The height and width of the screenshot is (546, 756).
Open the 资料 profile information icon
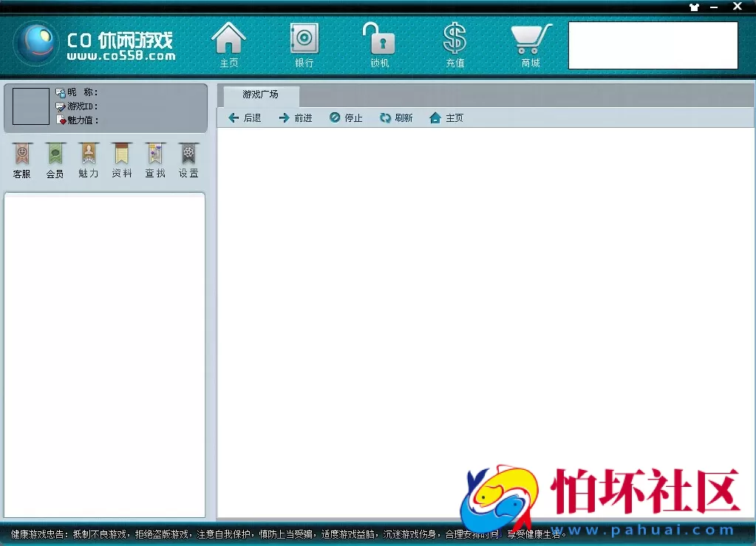tap(121, 160)
